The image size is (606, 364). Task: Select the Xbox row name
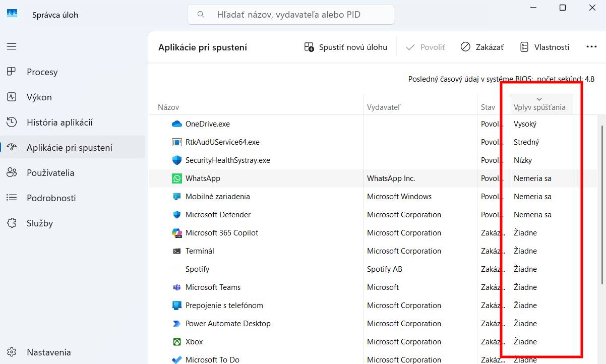click(194, 341)
